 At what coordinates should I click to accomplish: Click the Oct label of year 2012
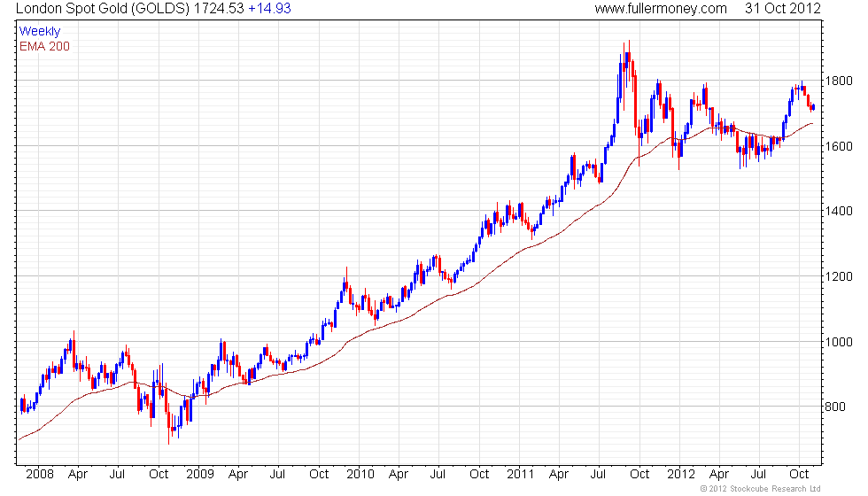pos(799,475)
